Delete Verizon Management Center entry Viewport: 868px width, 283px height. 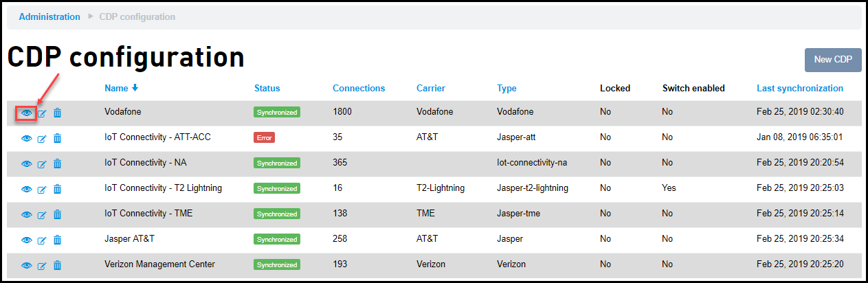tap(58, 265)
